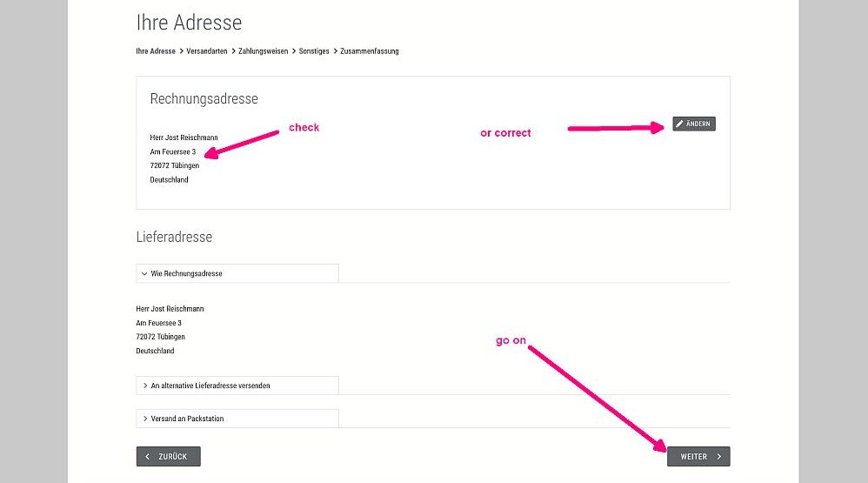Open the Ihre Adresse breadcrumb step
Screen dimensions: 868x483
click(156, 51)
